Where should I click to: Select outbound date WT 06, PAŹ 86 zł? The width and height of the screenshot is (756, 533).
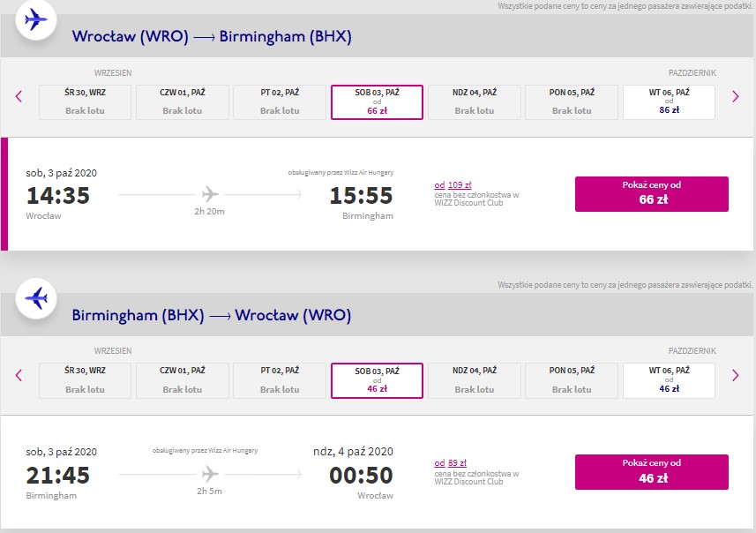669,101
